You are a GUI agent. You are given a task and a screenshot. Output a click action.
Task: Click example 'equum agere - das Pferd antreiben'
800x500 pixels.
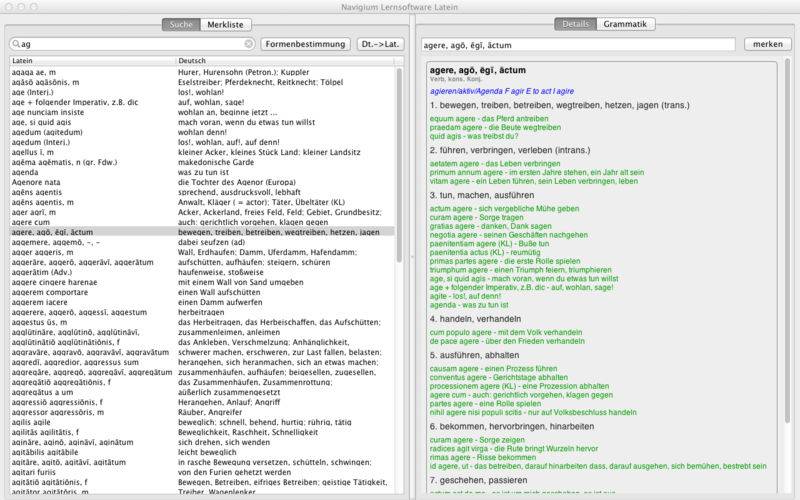[489, 119]
